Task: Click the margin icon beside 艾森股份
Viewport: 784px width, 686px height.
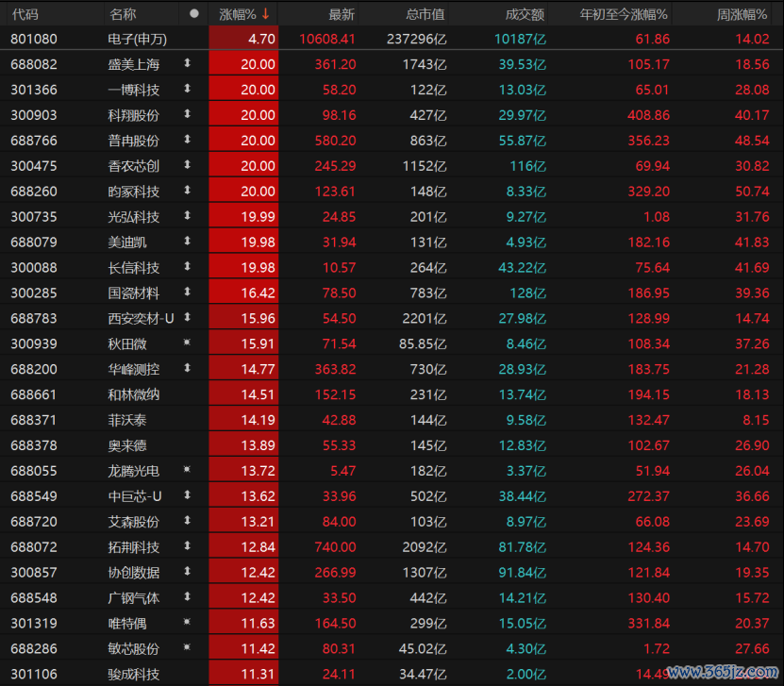Action: tap(188, 521)
